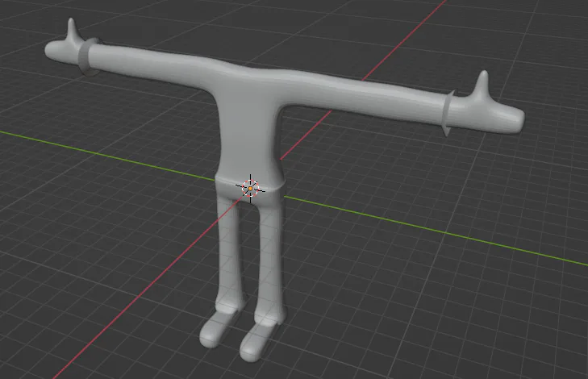Viewport: 588px width, 379px height.
Task: Click the character's torso mesh
Action: (249, 127)
